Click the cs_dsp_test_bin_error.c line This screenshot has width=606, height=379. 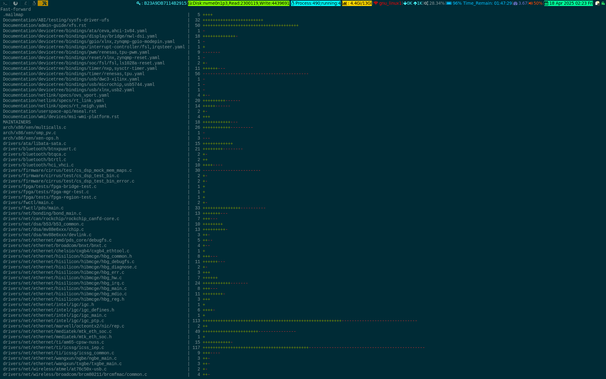pyautogui.click(x=69, y=181)
